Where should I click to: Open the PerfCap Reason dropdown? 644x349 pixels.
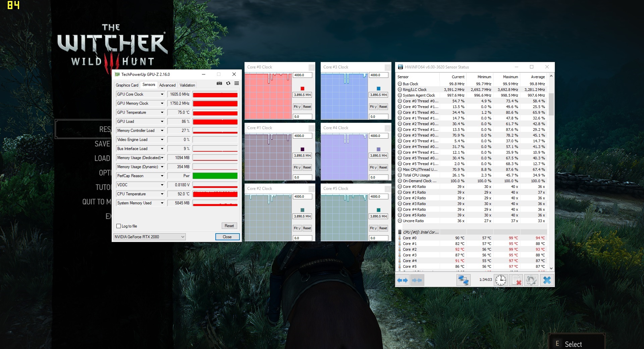tap(162, 176)
